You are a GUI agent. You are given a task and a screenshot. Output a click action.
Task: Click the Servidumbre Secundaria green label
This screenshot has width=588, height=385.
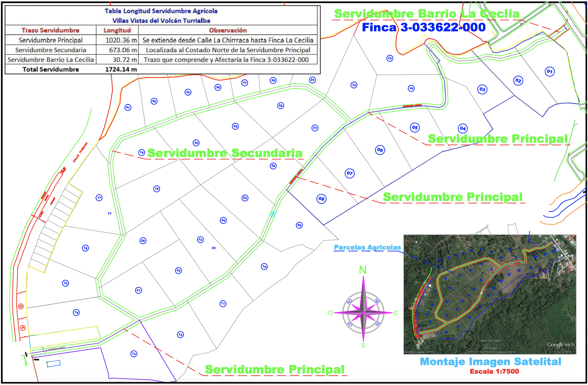click(x=225, y=153)
